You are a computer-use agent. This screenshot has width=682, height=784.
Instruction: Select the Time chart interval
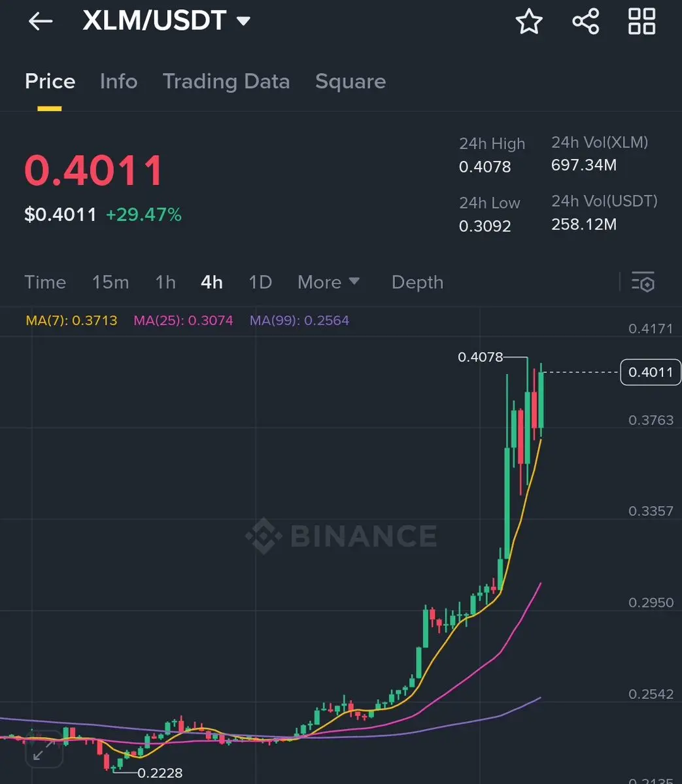pyautogui.click(x=45, y=282)
